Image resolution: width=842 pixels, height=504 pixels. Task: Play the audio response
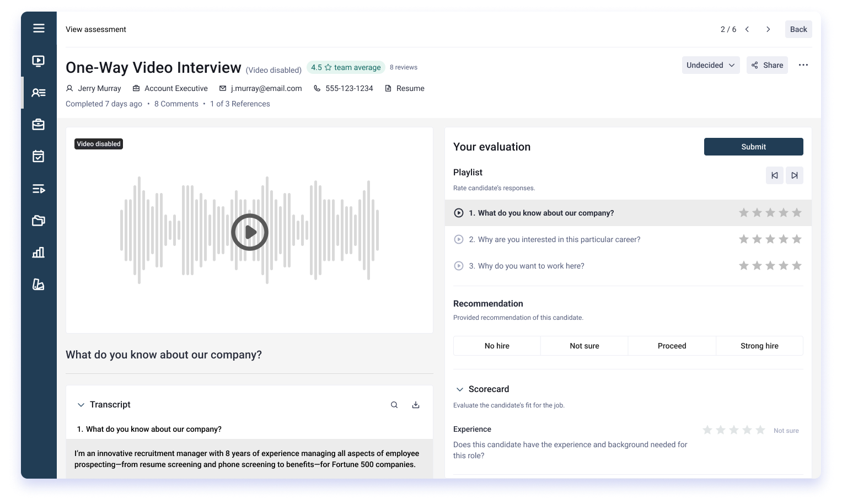pos(250,232)
